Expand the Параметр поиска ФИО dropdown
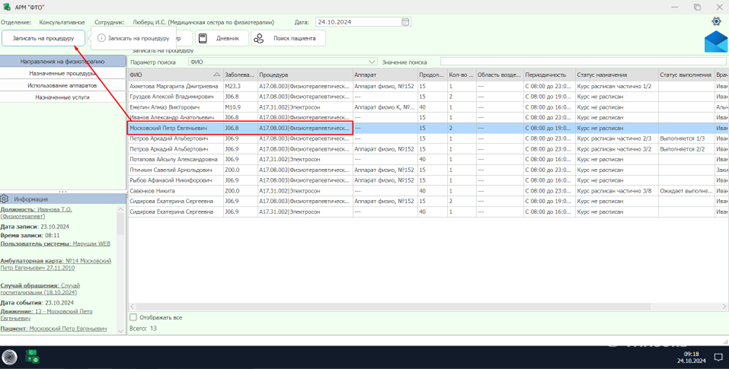729x369 pixels. 371,62
